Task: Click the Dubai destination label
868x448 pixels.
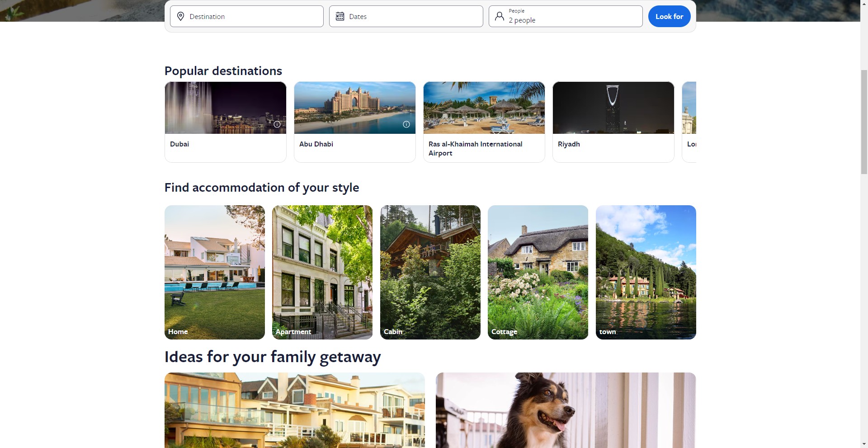Action: tap(179, 144)
